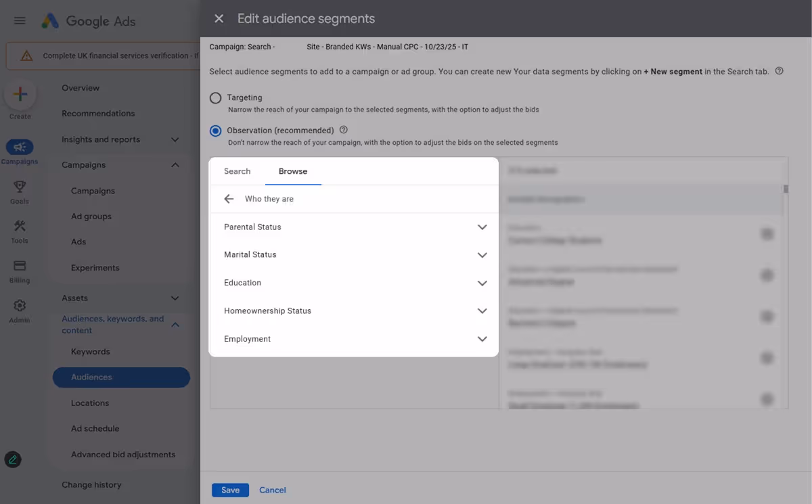The height and width of the screenshot is (504, 812).
Task: Switch to the Search tab
Action: click(x=237, y=171)
